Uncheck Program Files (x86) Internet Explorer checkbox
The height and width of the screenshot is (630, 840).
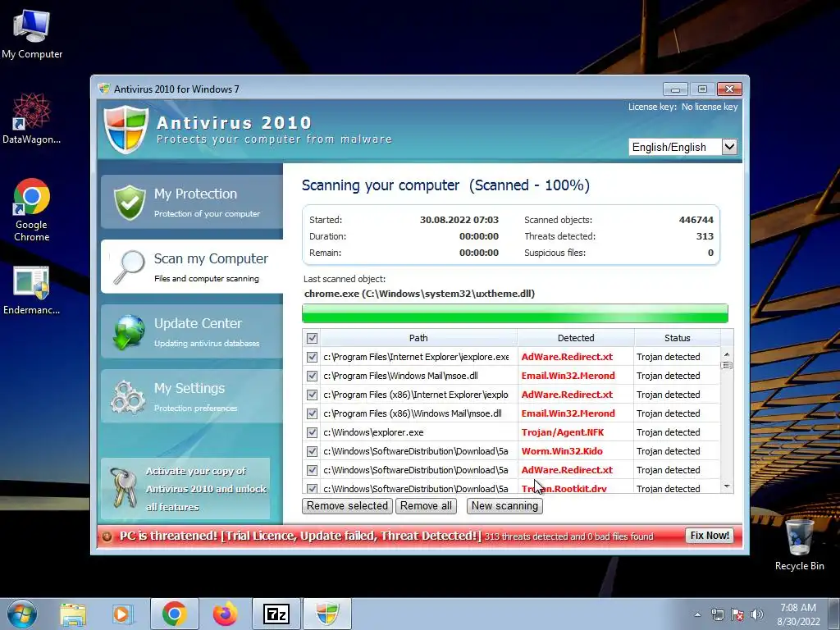pyautogui.click(x=312, y=395)
